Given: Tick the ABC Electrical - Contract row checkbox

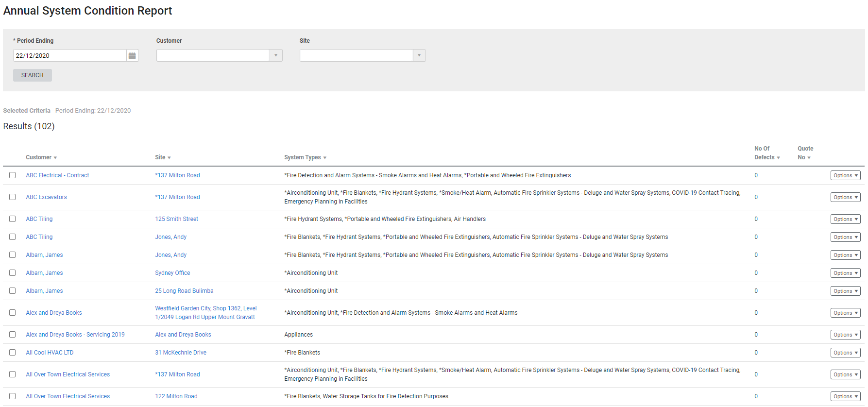Looking at the screenshot, I should click(13, 175).
